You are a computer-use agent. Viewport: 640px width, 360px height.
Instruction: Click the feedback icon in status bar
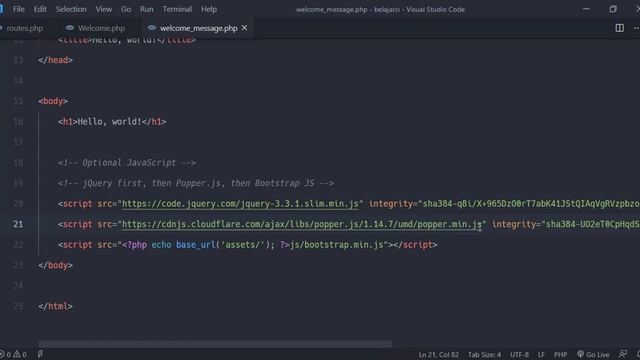(x=623, y=354)
